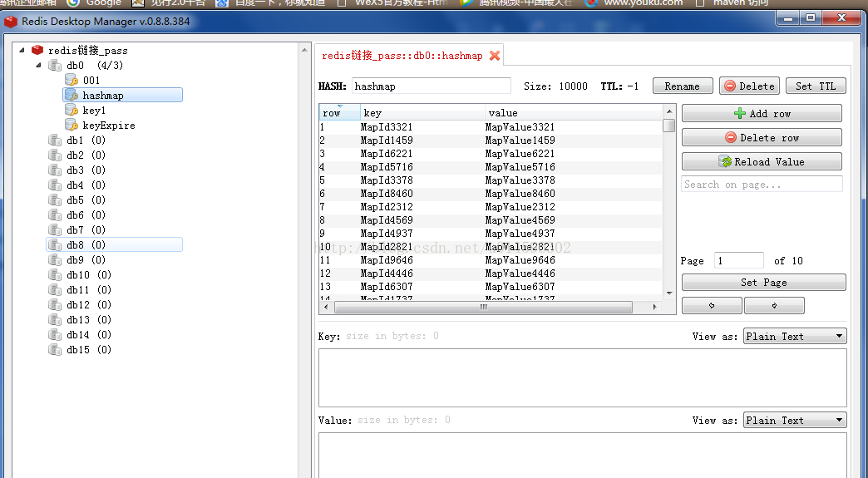Click the Add row button
This screenshot has width=868, height=478.
(x=762, y=113)
